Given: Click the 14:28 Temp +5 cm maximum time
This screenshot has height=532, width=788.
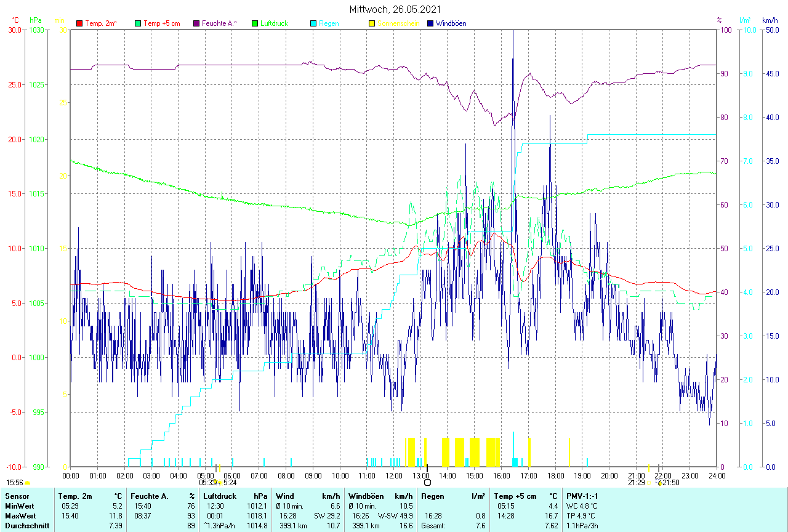Looking at the screenshot, I should [x=507, y=515].
